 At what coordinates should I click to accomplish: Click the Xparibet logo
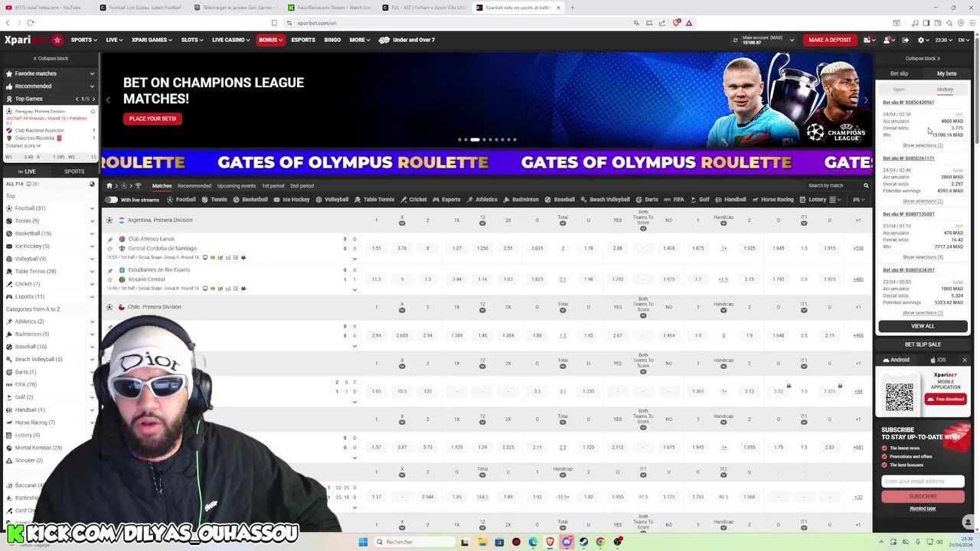(x=33, y=40)
